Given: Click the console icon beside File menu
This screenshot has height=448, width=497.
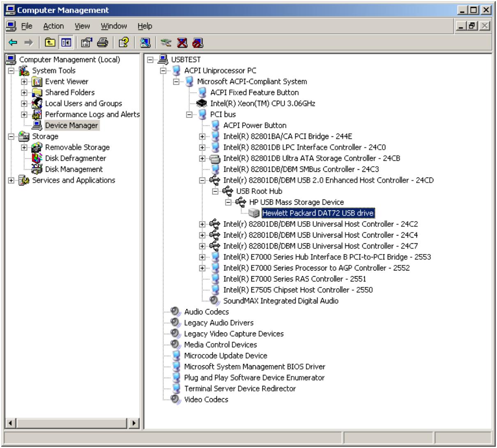Looking at the screenshot, I should coord(11,26).
